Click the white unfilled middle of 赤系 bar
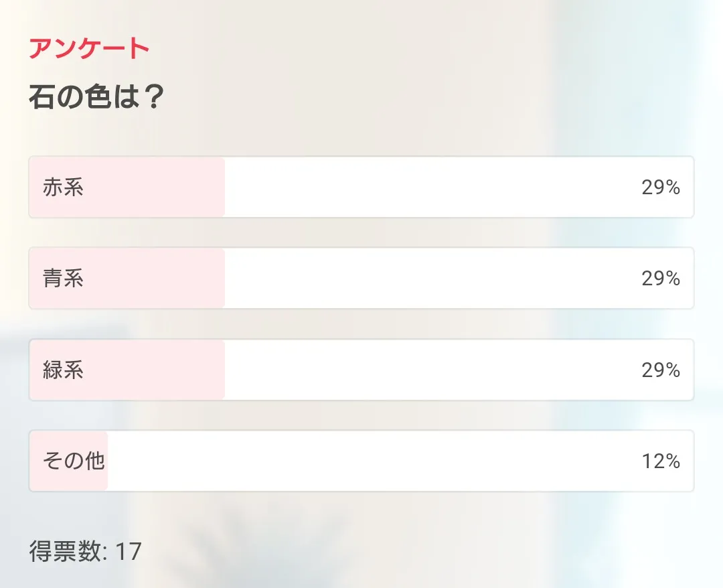This screenshot has height=588, width=723. click(x=428, y=187)
